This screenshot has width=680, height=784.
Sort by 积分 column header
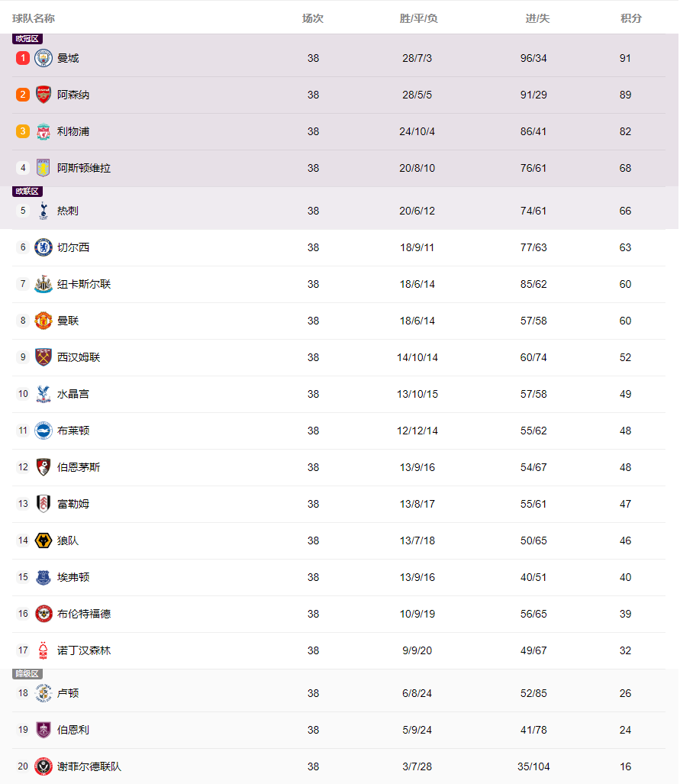pyautogui.click(x=631, y=18)
